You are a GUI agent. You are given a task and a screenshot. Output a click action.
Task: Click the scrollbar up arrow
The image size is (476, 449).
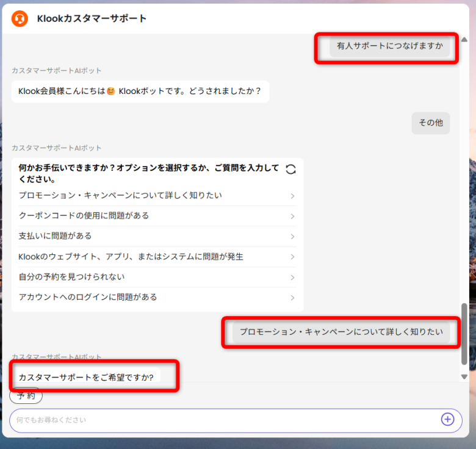pos(464,40)
